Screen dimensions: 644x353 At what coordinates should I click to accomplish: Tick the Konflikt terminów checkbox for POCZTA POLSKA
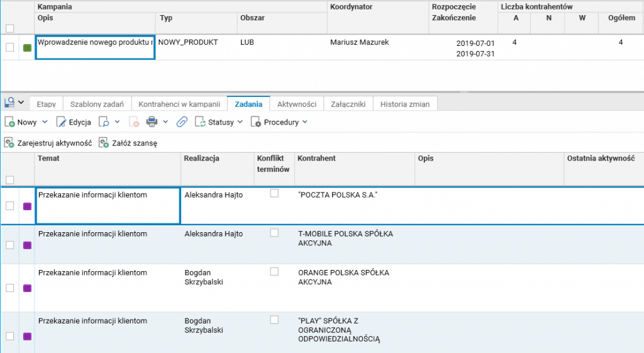274,194
